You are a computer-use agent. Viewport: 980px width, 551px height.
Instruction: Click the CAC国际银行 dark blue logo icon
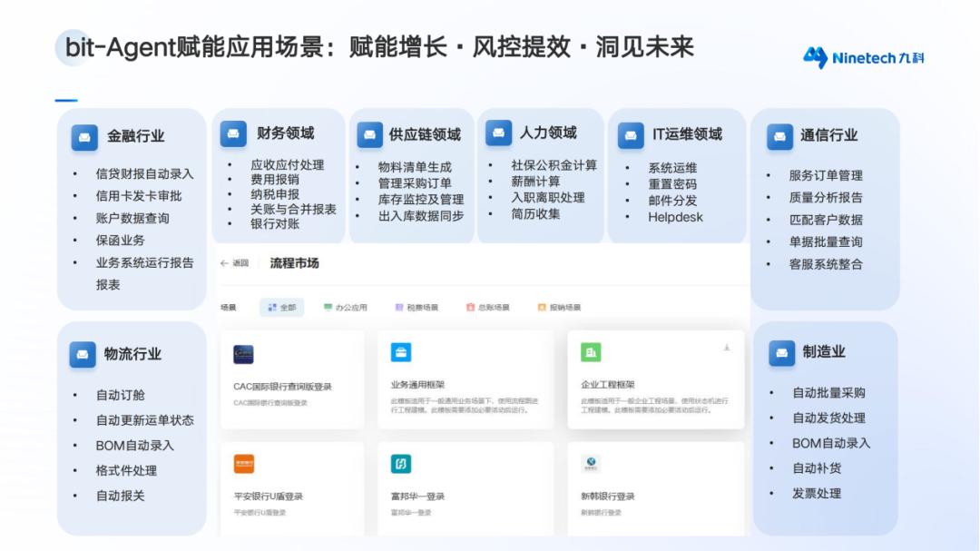pyautogui.click(x=243, y=354)
